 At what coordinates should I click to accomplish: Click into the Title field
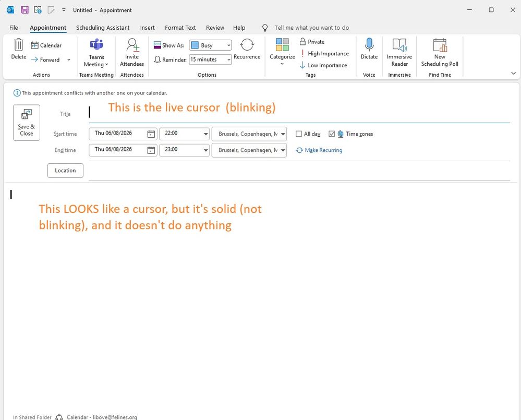tap(299, 114)
